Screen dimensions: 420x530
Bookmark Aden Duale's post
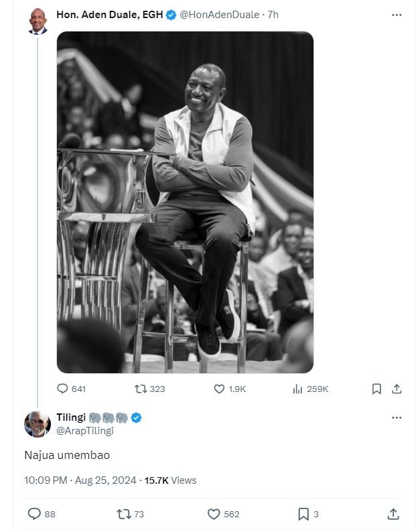[x=376, y=389]
